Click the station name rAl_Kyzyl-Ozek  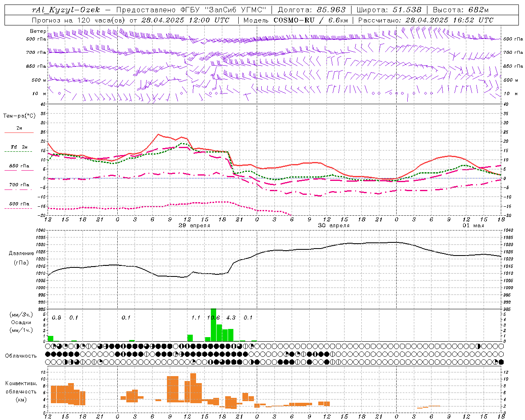tap(66, 10)
